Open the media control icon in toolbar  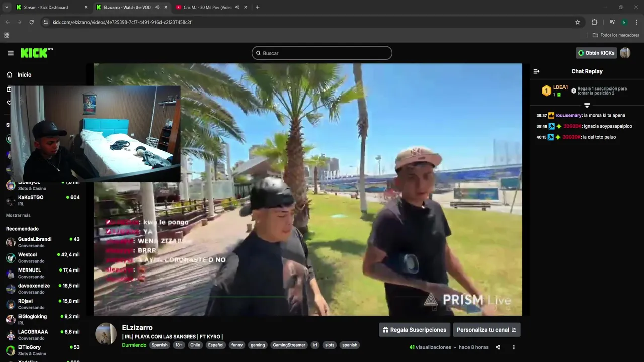click(x=612, y=22)
